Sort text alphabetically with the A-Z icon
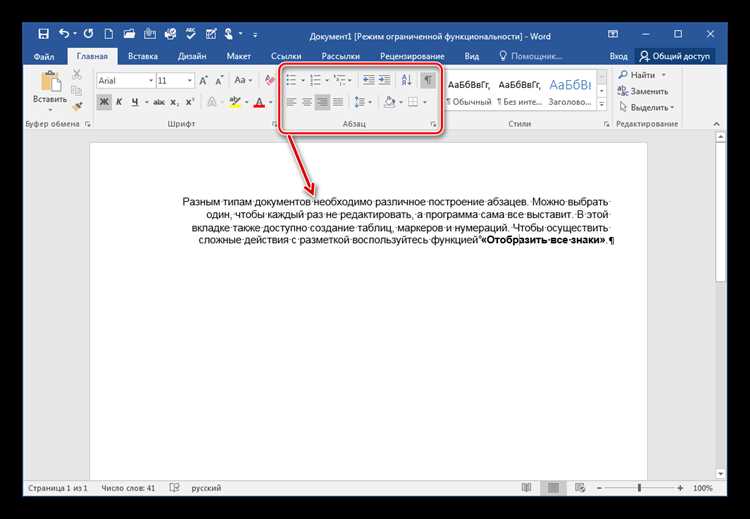Image resolution: width=750 pixels, height=519 pixels. (407, 80)
